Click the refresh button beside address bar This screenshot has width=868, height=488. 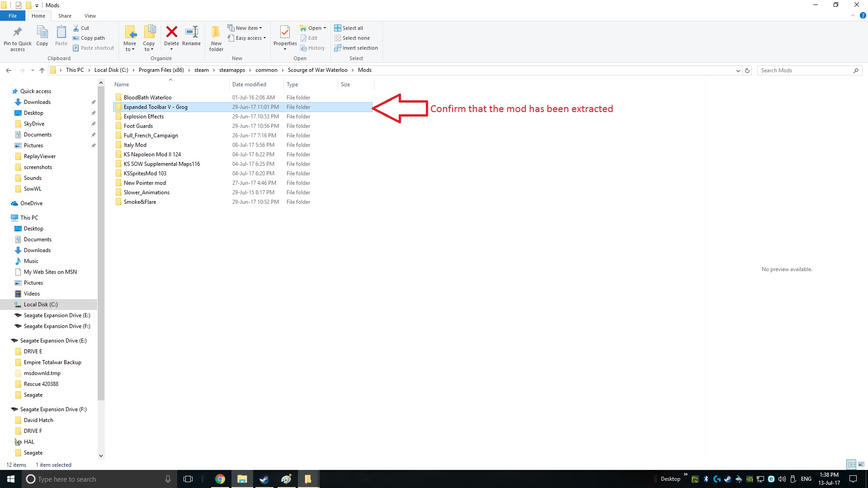pos(747,70)
